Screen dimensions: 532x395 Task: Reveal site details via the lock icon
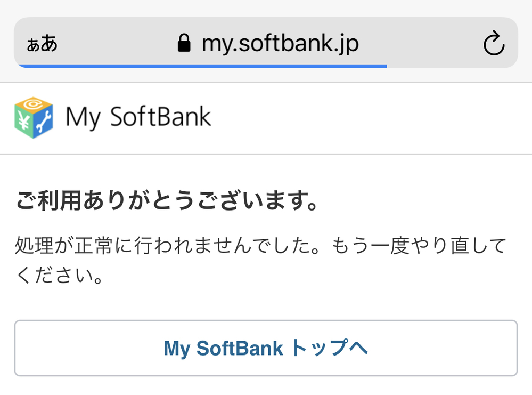tap(184, 42)
